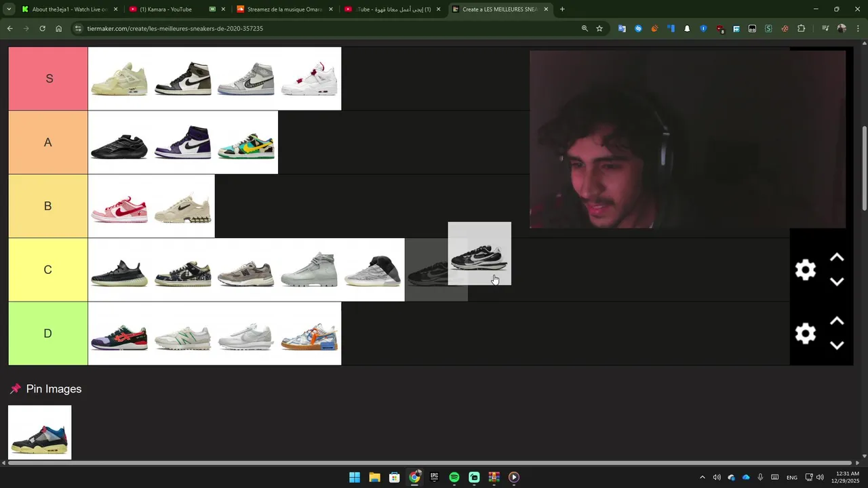Select black Yeezy sneaker in A tier
The image size is (868, 488).
click(x=119, y=142)
